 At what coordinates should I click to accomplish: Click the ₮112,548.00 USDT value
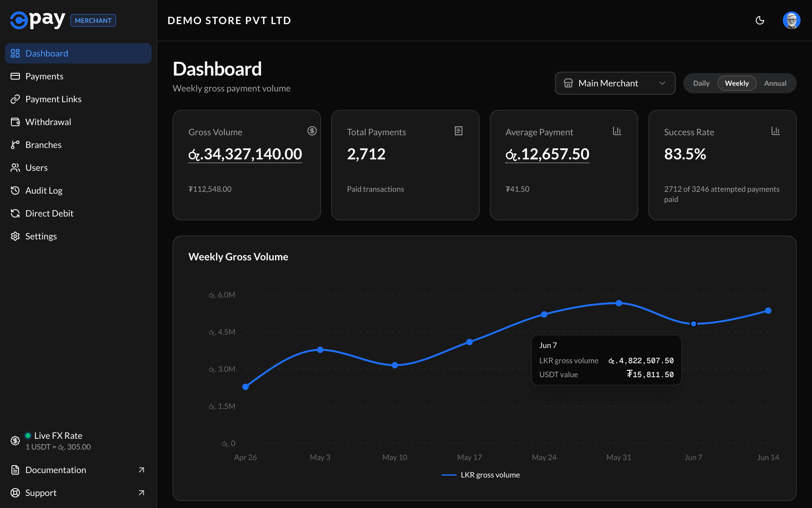(x=210, y=189)
